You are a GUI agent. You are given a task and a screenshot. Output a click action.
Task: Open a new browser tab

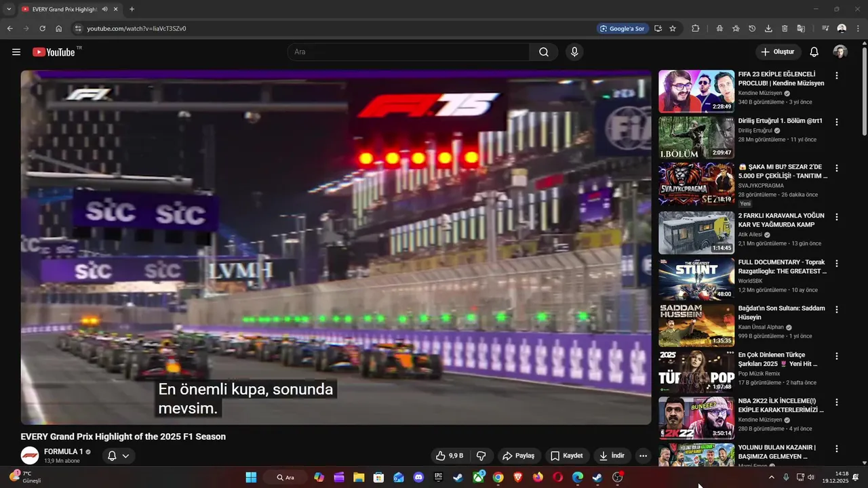click(132, 9)
